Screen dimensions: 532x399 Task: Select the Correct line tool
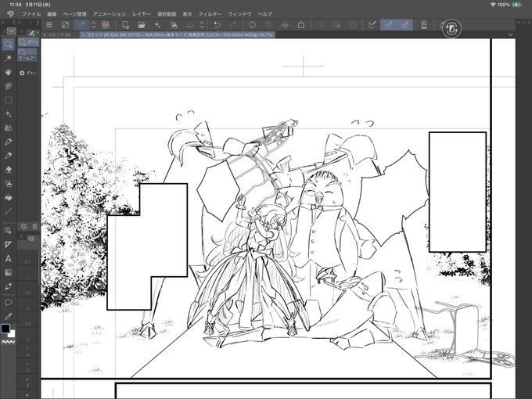click(x=9, y=286)
